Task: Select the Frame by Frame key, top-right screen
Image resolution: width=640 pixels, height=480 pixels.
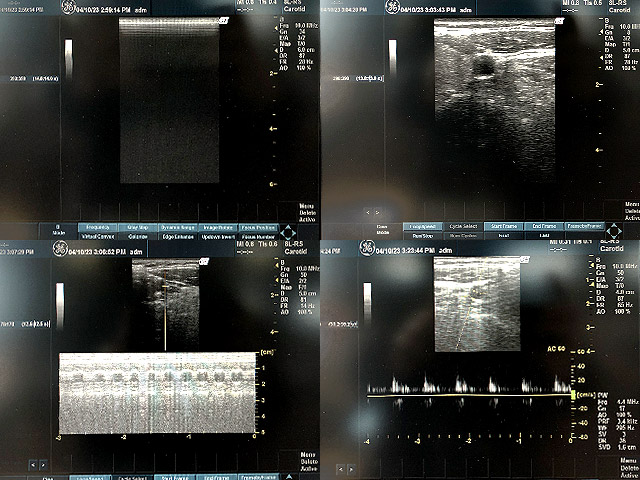Action: [584, 226]
